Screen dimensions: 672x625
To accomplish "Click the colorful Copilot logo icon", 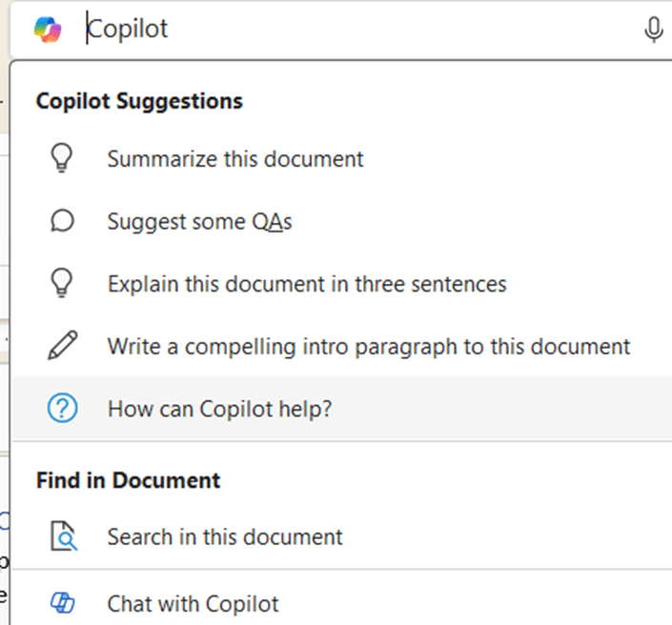I will click(47, 30).
